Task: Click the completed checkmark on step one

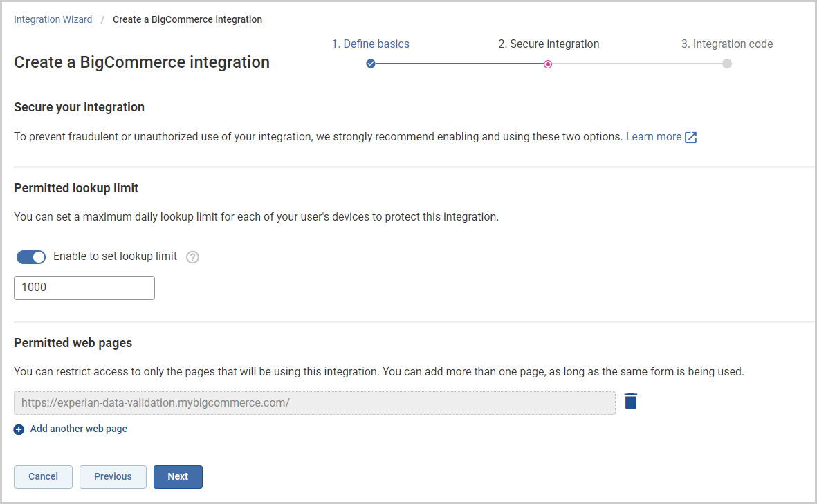Action: click(x=371, y=64)
